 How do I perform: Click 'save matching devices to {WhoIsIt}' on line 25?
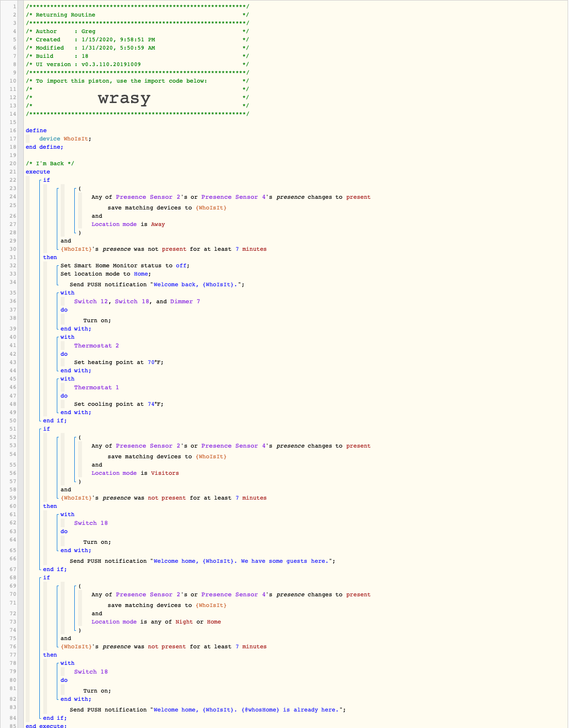167,208
